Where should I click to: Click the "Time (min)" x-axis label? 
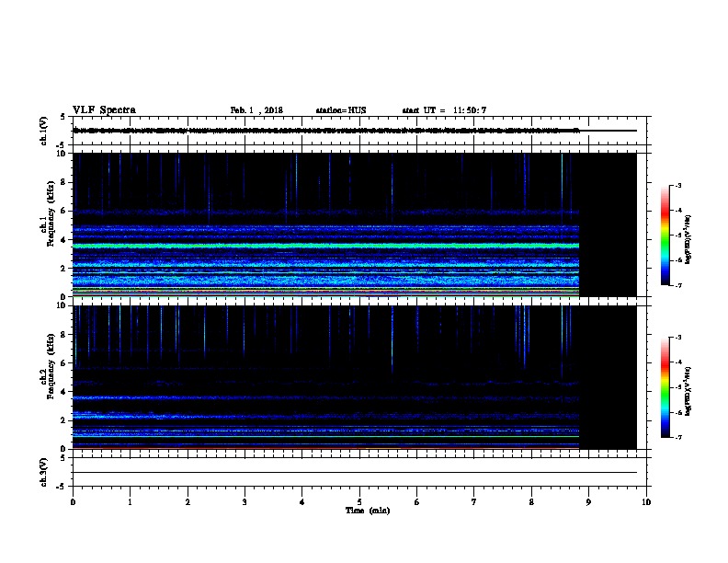point(368,511)
